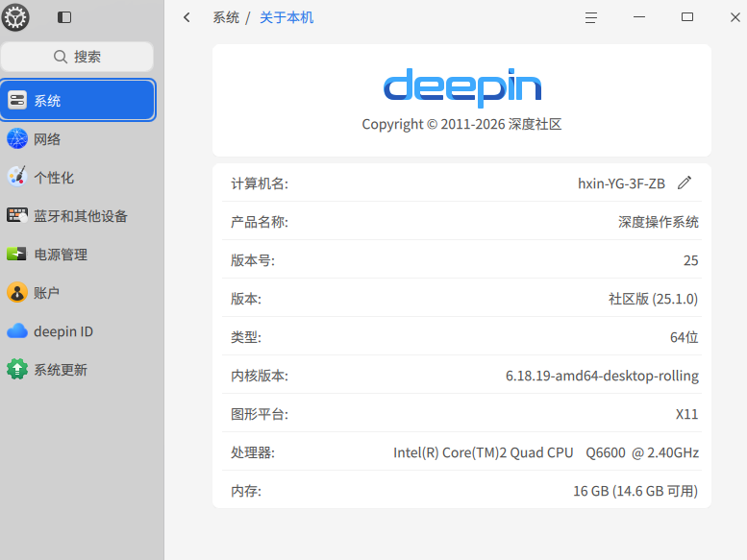Click the X11 graphics platform value
The height and width of the screenshot is (560, 747).
687,414
